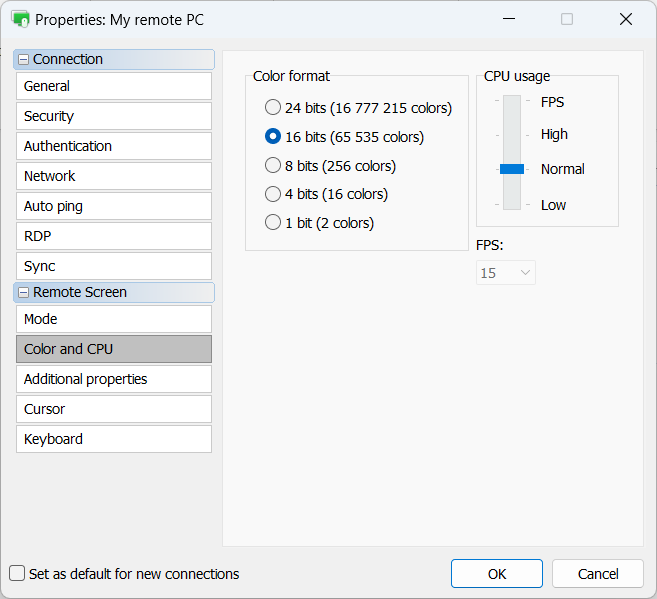This screenshot has height=599, width=657.
Task: Choose 4 bits (16 colors) option
Action: [x=273, y=194]
